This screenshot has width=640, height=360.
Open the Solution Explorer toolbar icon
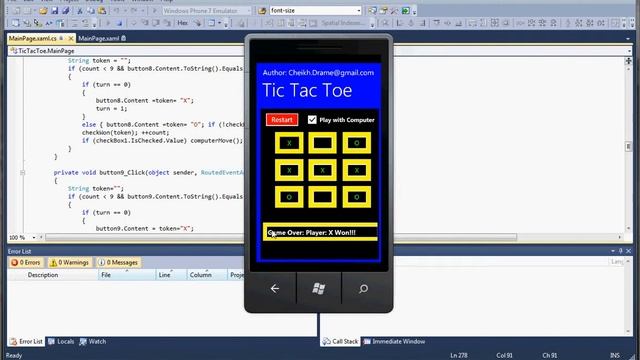pos(372,11)
